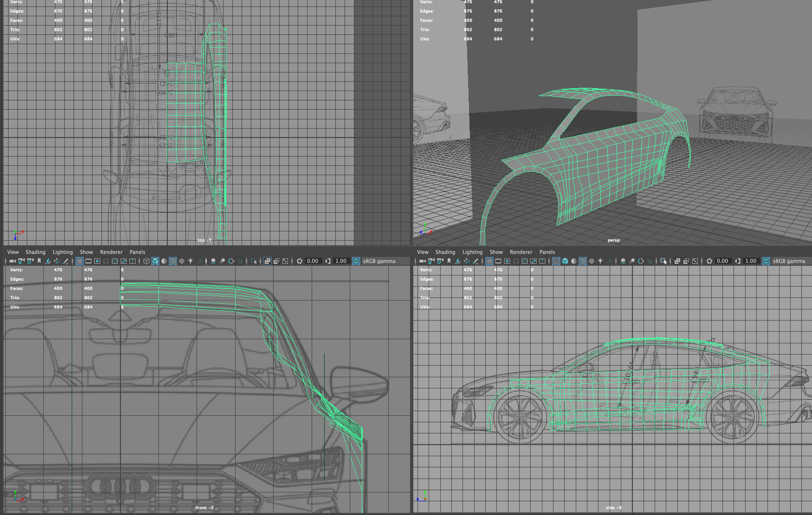Click the Show menu in the side viewport
This screenshot has width=812, height=515.
(496, 252)
